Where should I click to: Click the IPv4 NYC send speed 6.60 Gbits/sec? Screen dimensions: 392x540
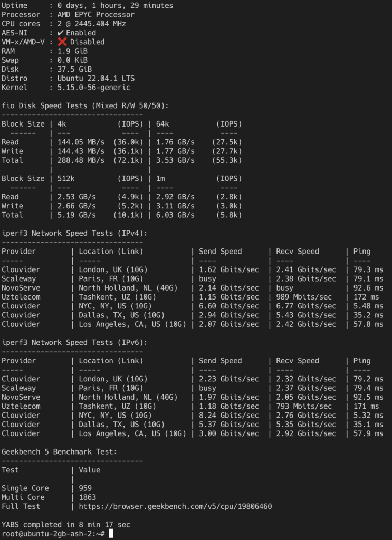point(229,306)
